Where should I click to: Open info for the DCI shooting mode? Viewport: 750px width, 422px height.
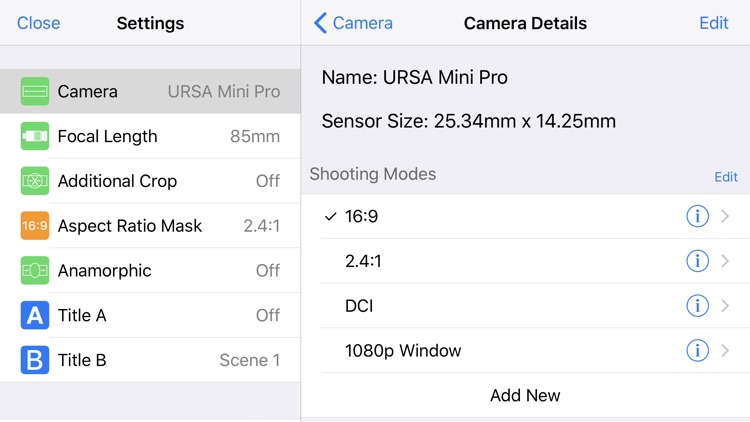pyautogui.click(x=697, y=306)
